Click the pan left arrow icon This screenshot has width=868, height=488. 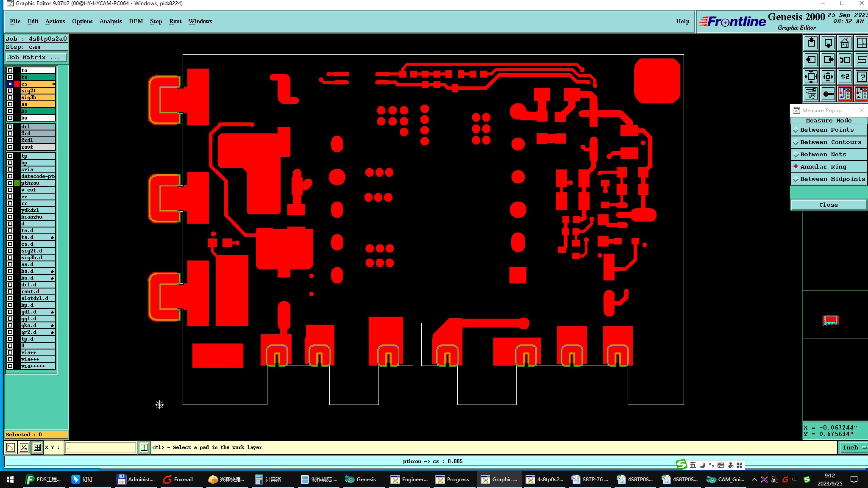point(811,60)
